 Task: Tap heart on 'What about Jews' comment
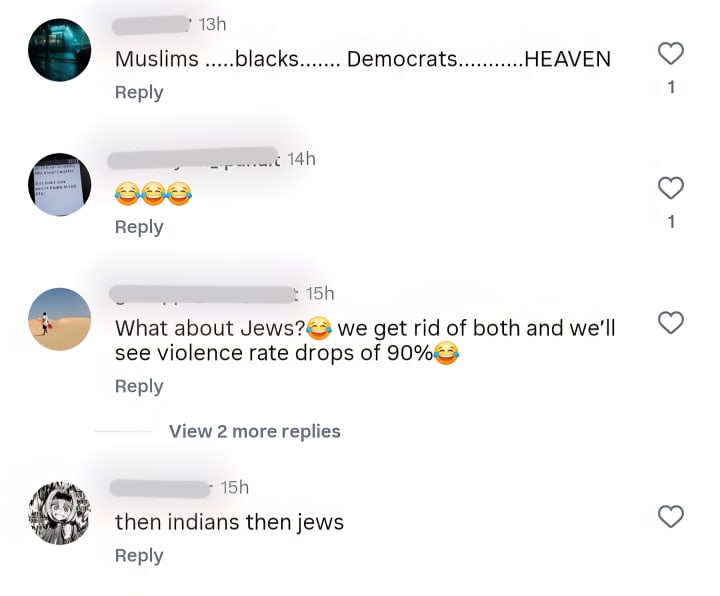[x=671, y=322]
